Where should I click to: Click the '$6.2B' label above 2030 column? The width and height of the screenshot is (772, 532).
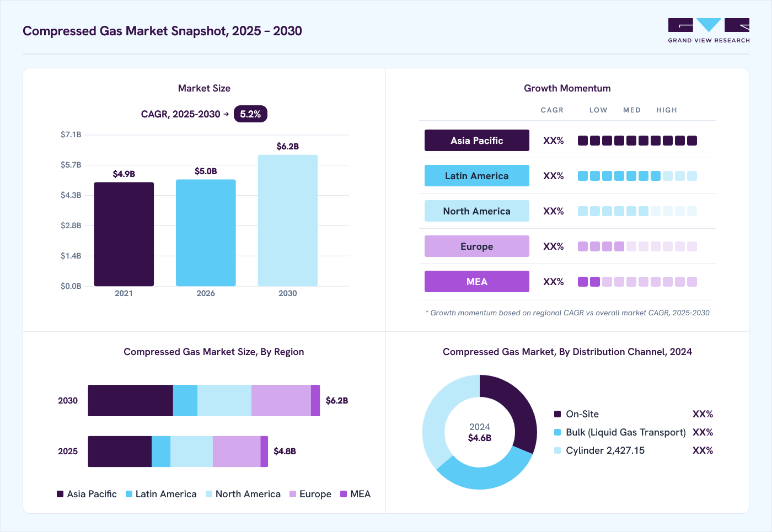288,147
